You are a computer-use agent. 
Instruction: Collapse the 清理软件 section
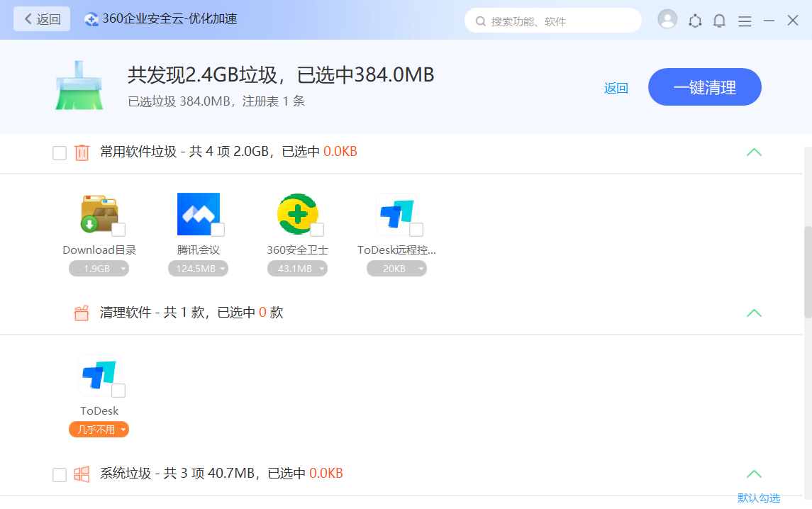[x=754, y=313]
